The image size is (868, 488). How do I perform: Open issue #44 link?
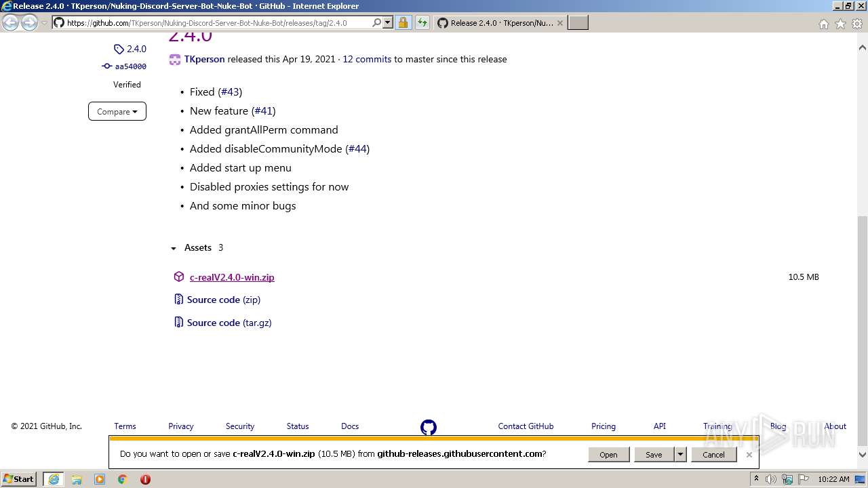coord(357,148)
